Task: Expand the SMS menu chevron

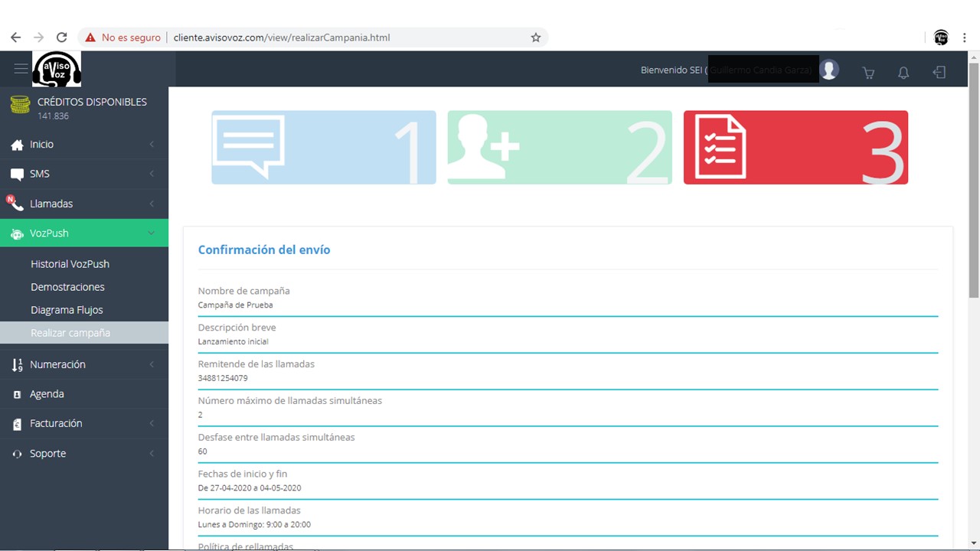Action: tap(152, 174)
